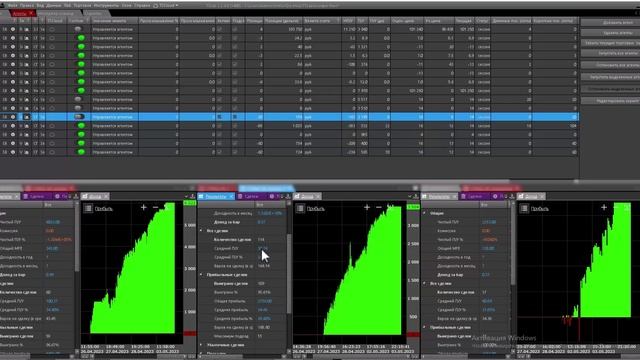This screenshot has width=640, height=360.
Task: Open the Правка menu
Action: [x=27, y=5]
